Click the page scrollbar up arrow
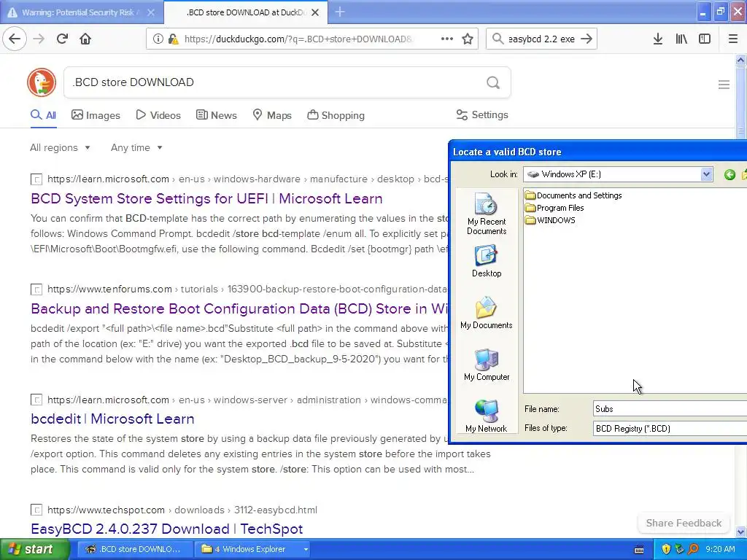 point(740,60)
